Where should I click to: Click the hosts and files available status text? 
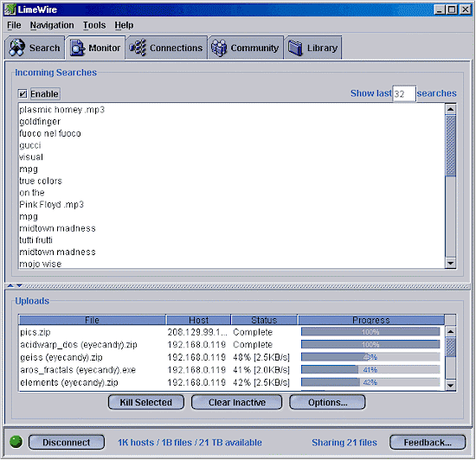point(190,442)
